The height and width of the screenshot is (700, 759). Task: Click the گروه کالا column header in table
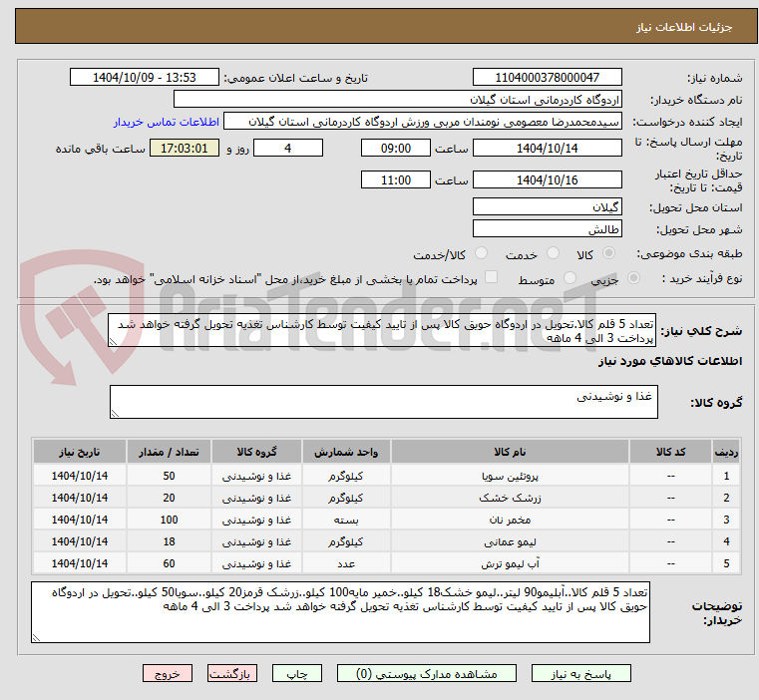[256, 451]
